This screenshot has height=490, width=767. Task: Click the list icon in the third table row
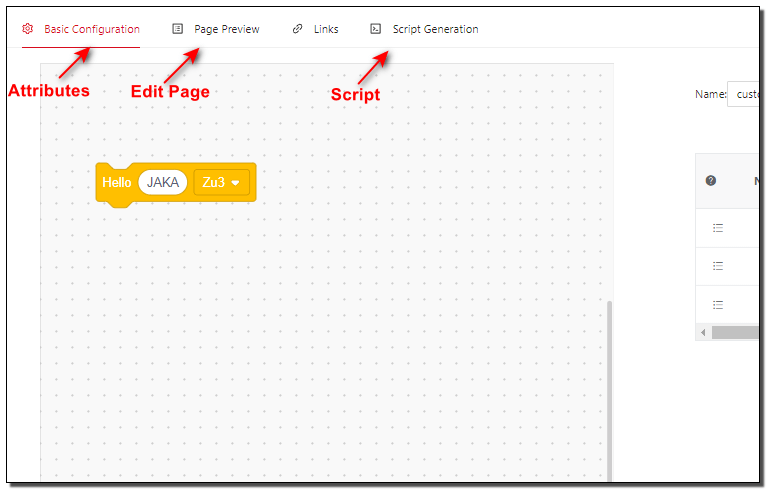pos(717,304)
